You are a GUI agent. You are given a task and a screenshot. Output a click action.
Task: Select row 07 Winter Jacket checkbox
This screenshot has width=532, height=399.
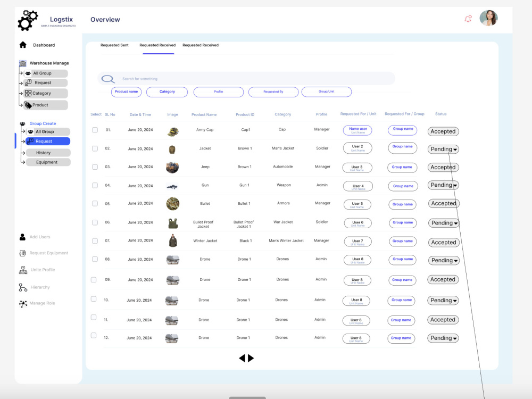click(95, 241)
